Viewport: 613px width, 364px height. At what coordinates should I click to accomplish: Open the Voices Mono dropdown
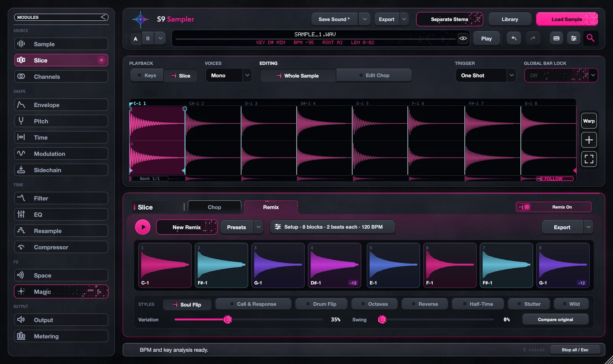tap(229, 75)
